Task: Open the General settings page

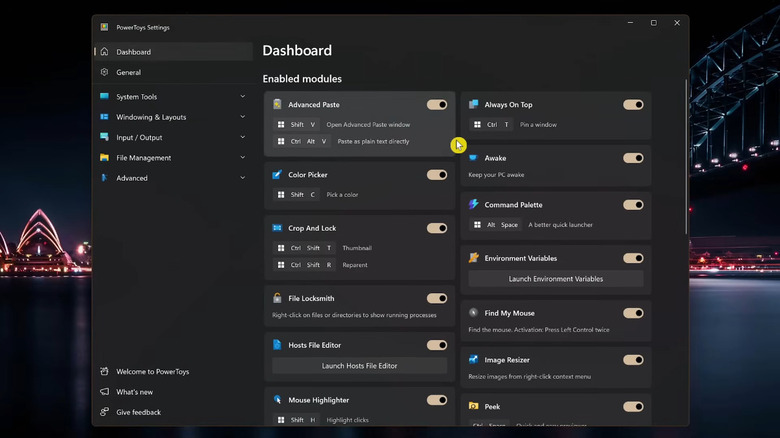Action: [174, 72]
